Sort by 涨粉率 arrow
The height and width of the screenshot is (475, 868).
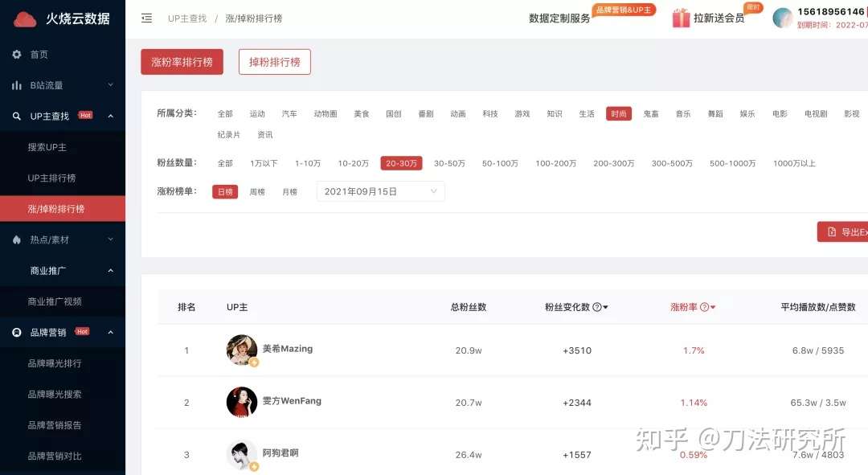[x=713, y=307]
